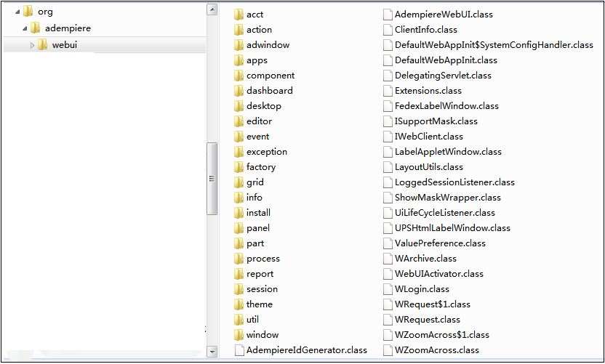Click the action folder icon
Viewport: 605px width, 364px height.
click(239, 30)
